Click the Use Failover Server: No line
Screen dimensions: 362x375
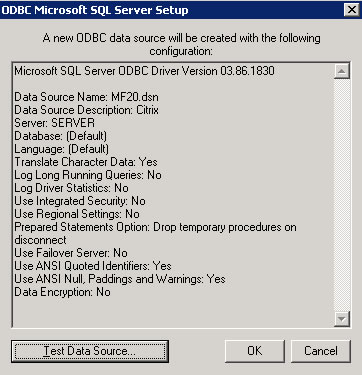(x=71, y=253)
